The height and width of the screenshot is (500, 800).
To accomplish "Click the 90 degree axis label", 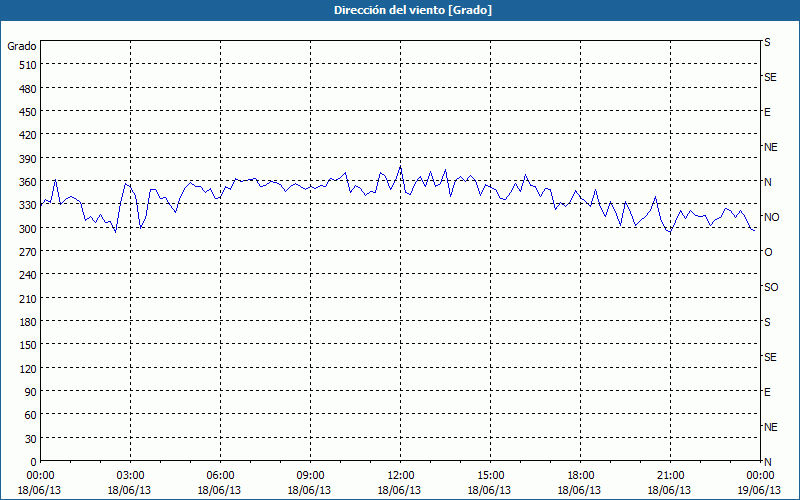I will tap(31, 392).
